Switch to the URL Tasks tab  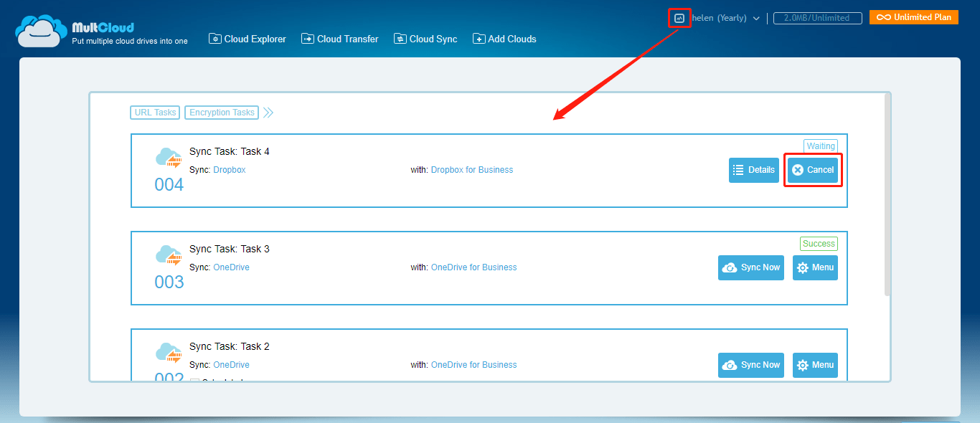pos(155,113)
